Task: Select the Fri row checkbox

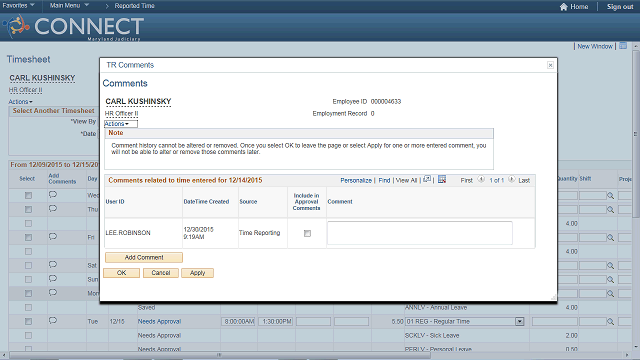Action: (28, 238)
